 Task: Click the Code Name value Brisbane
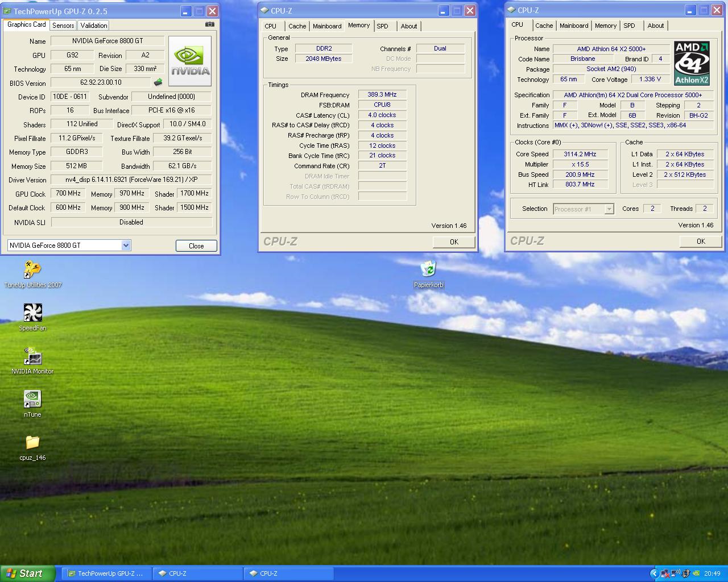(583, 59)
